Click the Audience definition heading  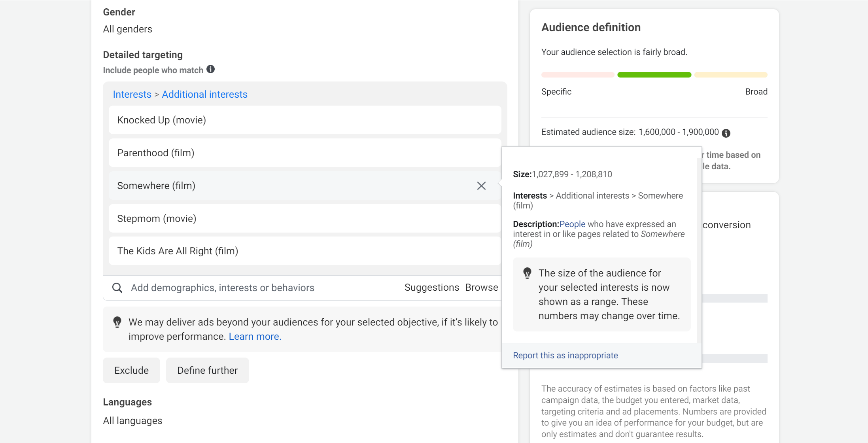pyautogui.click(x=591, y=27)
